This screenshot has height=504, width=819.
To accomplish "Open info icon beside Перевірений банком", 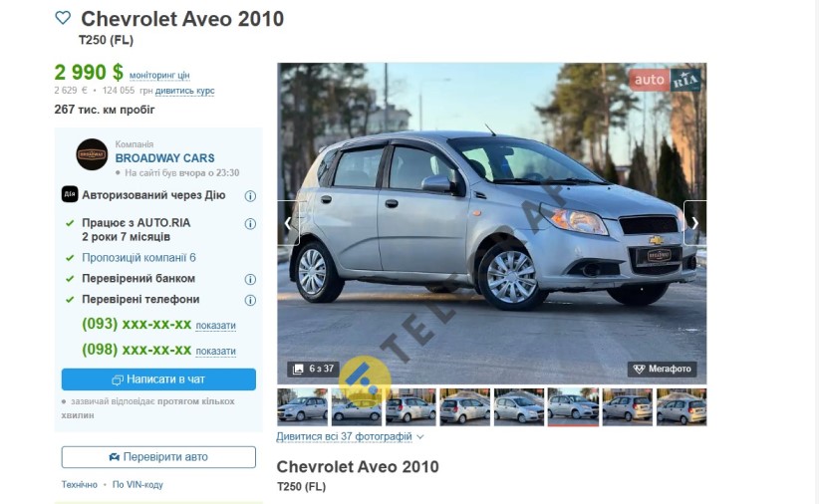I will (x=250, y=280).
